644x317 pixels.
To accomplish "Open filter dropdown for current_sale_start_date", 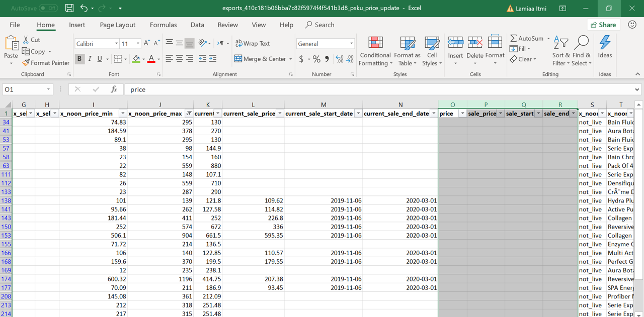I will click(x=358, y=114).
